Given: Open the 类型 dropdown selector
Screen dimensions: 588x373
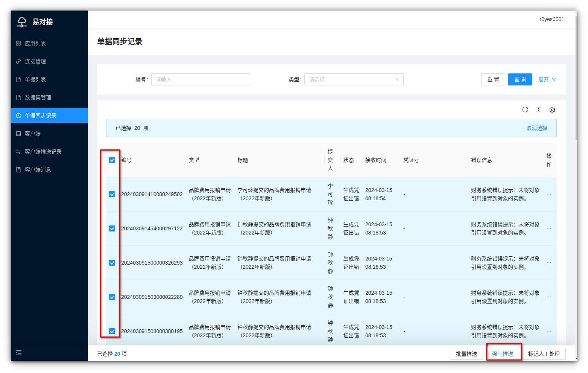Looking at the screenshot, I should pyautogui.click(x=354, y=79).
